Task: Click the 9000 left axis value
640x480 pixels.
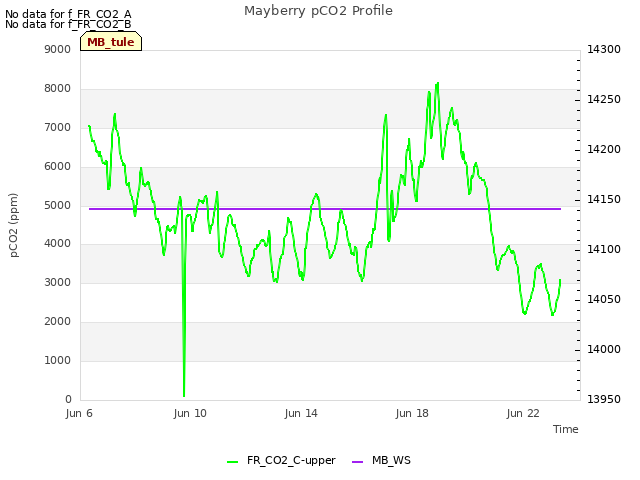Action: [x=58, y=49]
